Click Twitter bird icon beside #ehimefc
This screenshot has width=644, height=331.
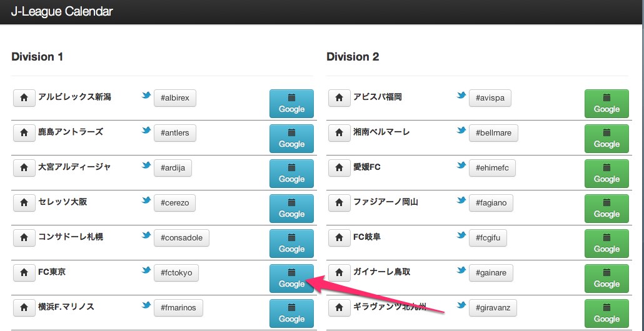click(461, 165)
